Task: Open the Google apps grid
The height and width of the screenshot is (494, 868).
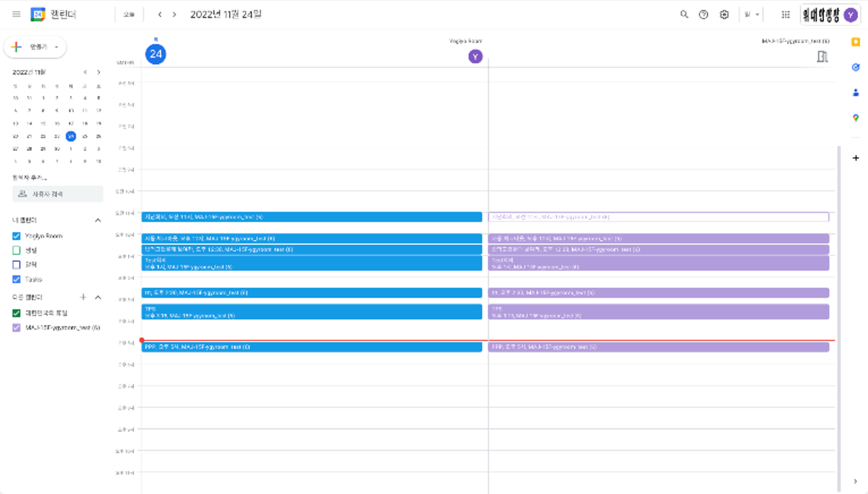Action: [x=786, y=15]
